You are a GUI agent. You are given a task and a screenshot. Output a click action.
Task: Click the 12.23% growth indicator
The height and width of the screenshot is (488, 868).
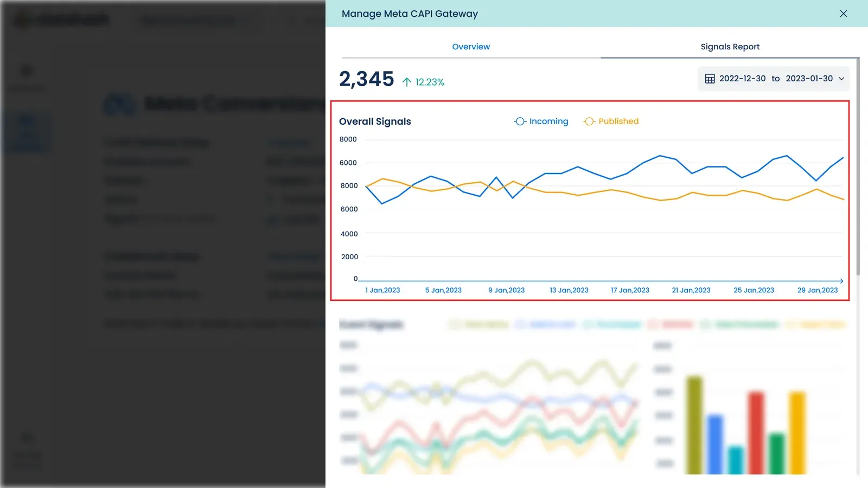point(430,82)
